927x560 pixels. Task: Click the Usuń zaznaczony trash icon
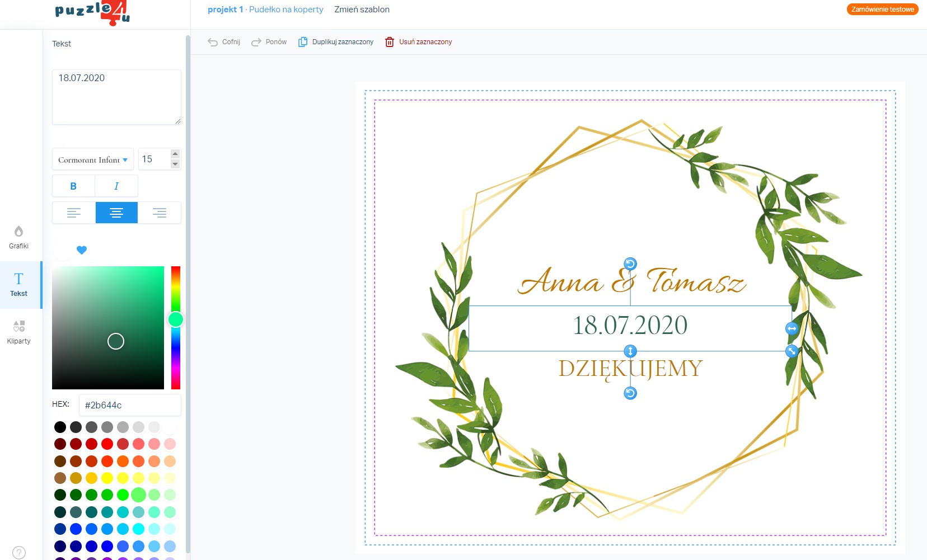point(390,42)
